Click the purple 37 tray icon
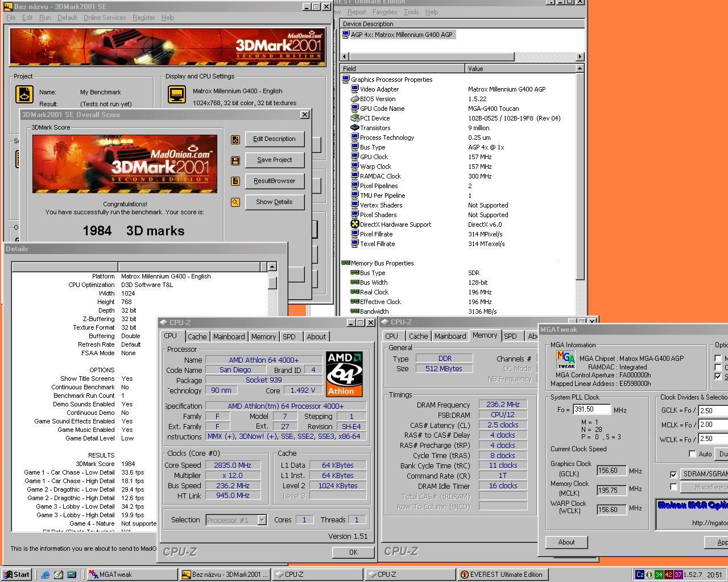 [678, 575]
